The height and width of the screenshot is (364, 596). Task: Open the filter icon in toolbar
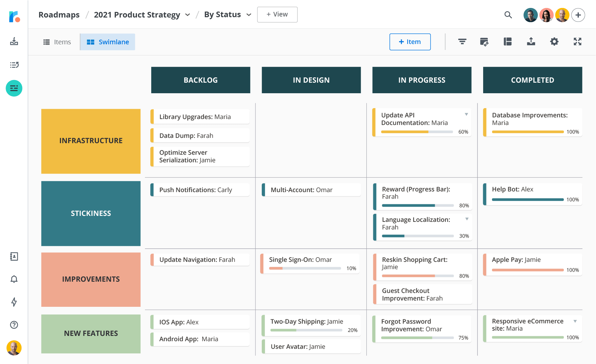(x=462, y=42)
